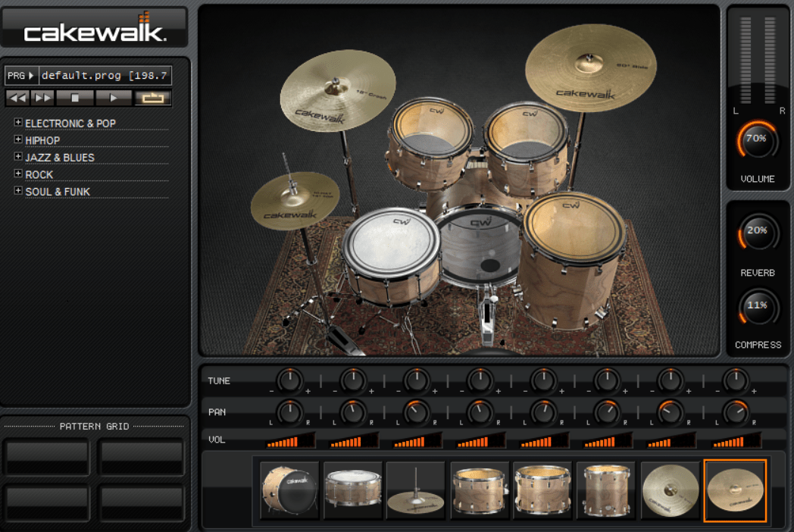Screen dimensions: 794x532
Task: Click the first tom TUNE knob
Action: click(x=480, y=380)
